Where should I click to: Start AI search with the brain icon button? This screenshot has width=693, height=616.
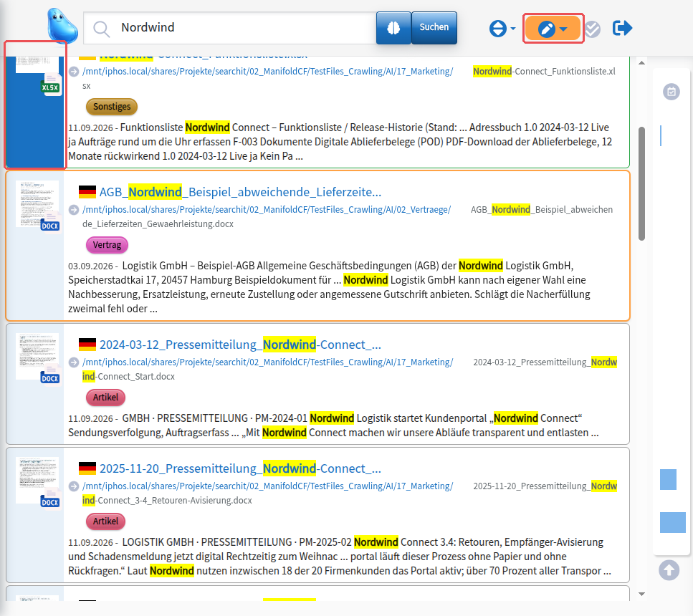click(393, 28)
